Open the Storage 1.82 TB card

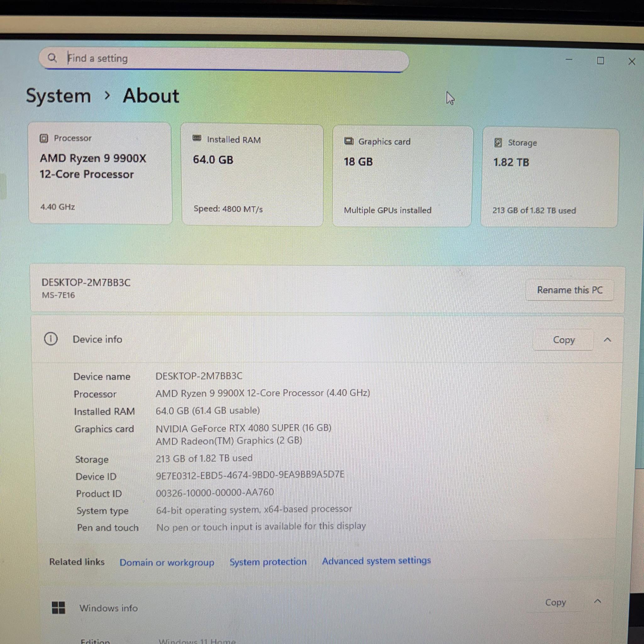click(x=550, y=178)
